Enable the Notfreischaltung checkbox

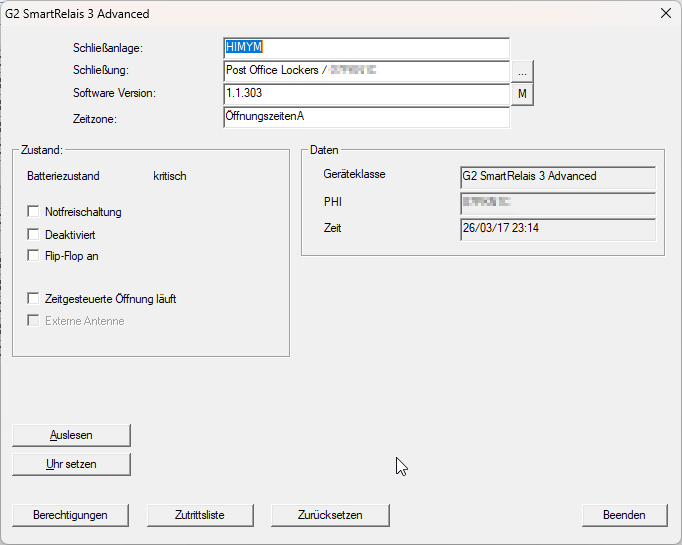point(34,212)
